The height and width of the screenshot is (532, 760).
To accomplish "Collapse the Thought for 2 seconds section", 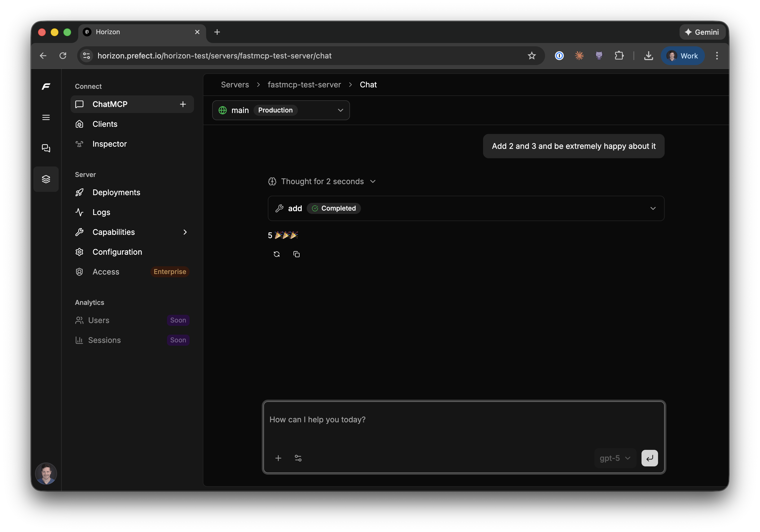I will 373,181.
